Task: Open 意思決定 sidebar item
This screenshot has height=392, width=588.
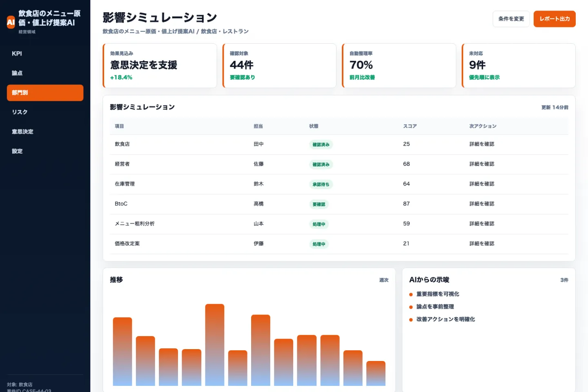Action: click(x=45, y=131)
